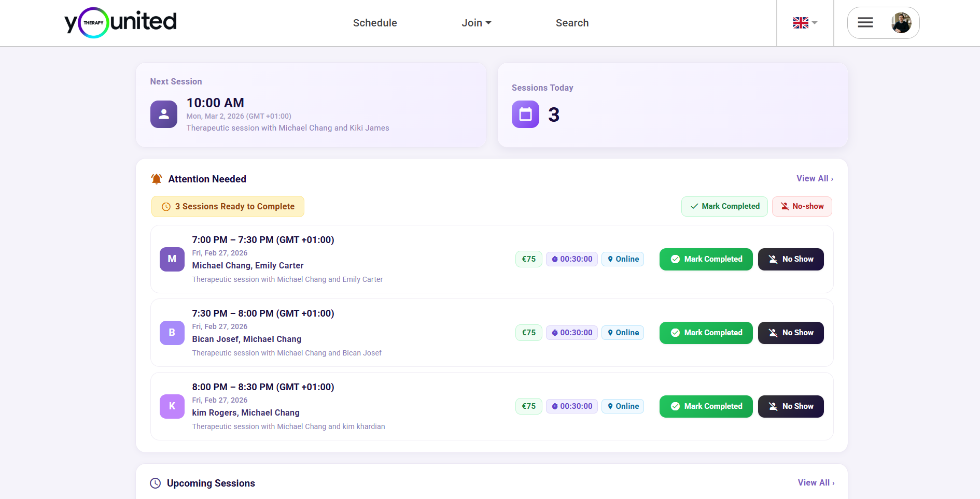Screen dimensions: 980x499
Task: Click the younited Therapy logo
Action: tap(120, 22)
